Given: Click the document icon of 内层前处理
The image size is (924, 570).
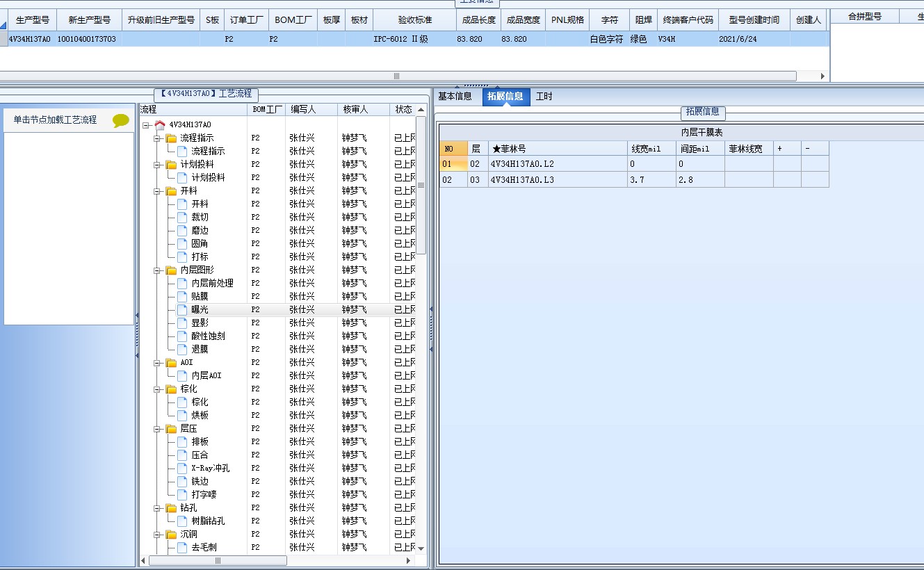Looking at the screenshot, I should tap(182, 283).
